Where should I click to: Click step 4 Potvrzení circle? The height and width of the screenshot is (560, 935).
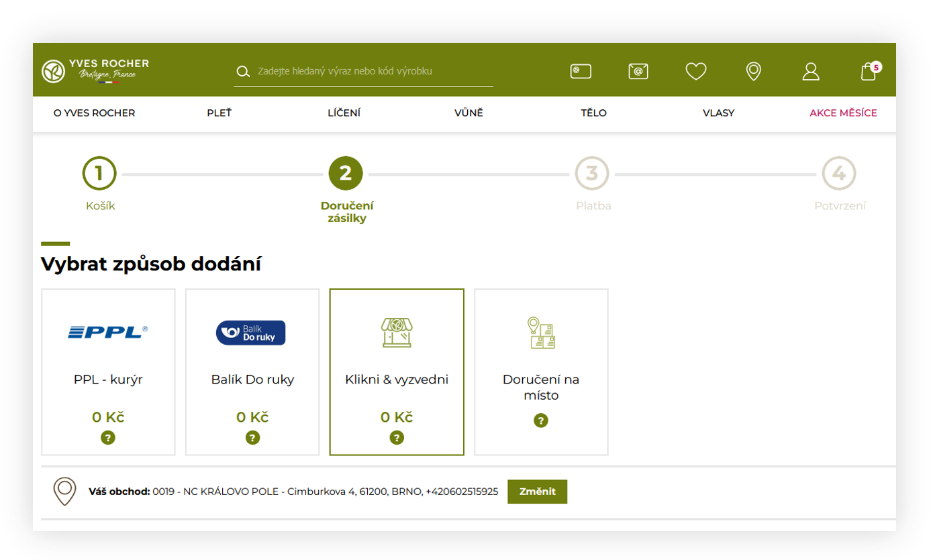839,173
